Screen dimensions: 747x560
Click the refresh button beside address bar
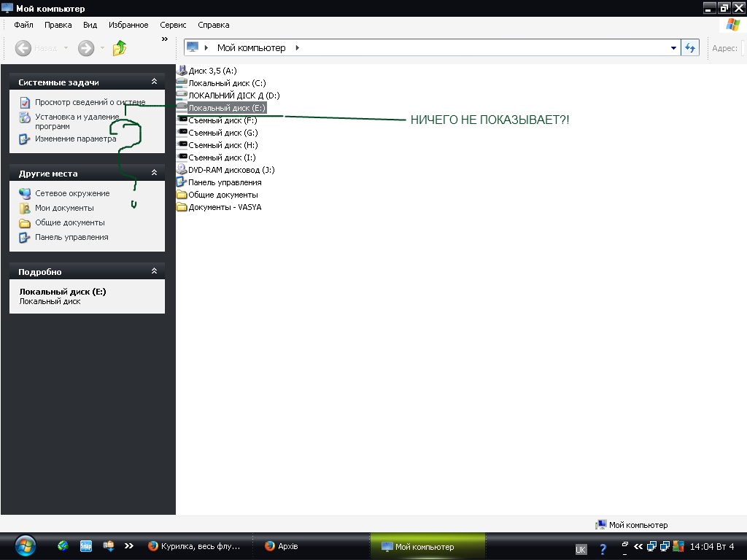(690, 47)
